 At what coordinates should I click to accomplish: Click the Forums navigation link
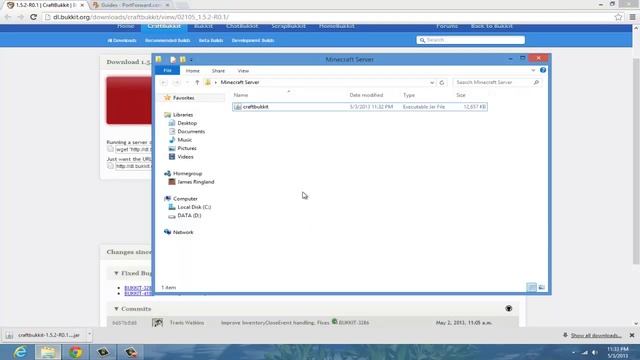point(447,26)
